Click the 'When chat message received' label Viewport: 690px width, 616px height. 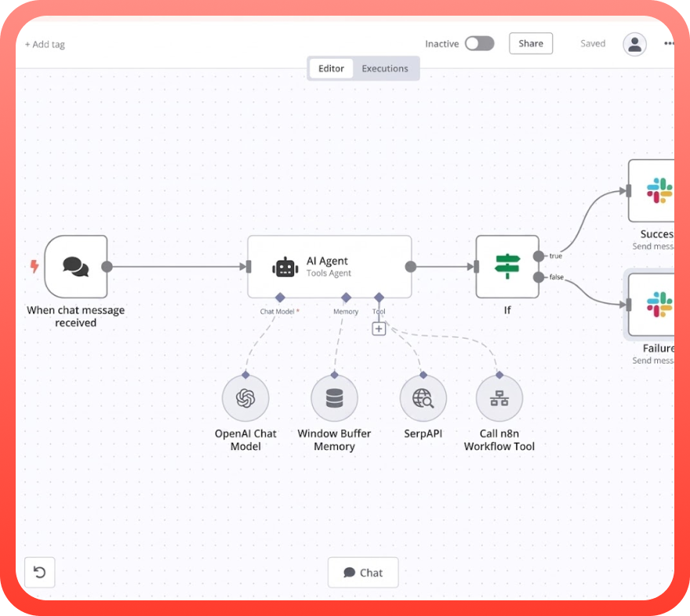(x=76, y=316)
